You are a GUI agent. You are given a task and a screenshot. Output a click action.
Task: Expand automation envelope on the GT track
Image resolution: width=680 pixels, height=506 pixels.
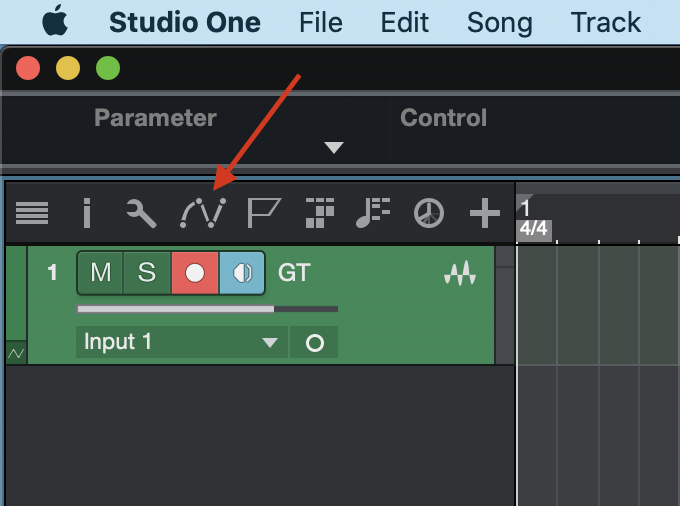16,353
